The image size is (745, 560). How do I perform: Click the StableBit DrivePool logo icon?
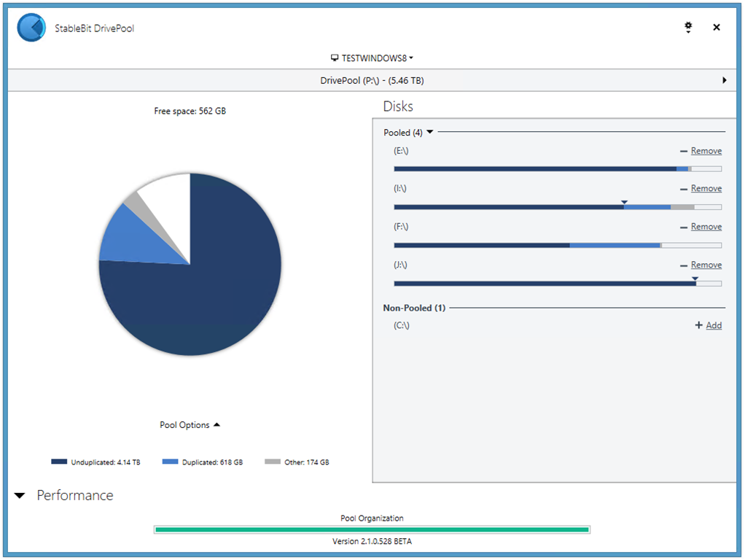tap(31, 28)
